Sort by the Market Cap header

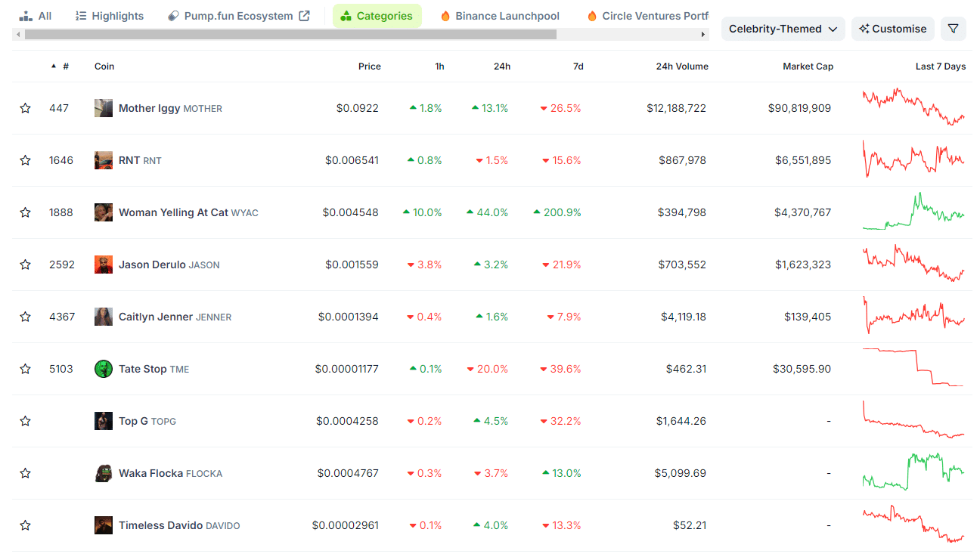point(808,67)
